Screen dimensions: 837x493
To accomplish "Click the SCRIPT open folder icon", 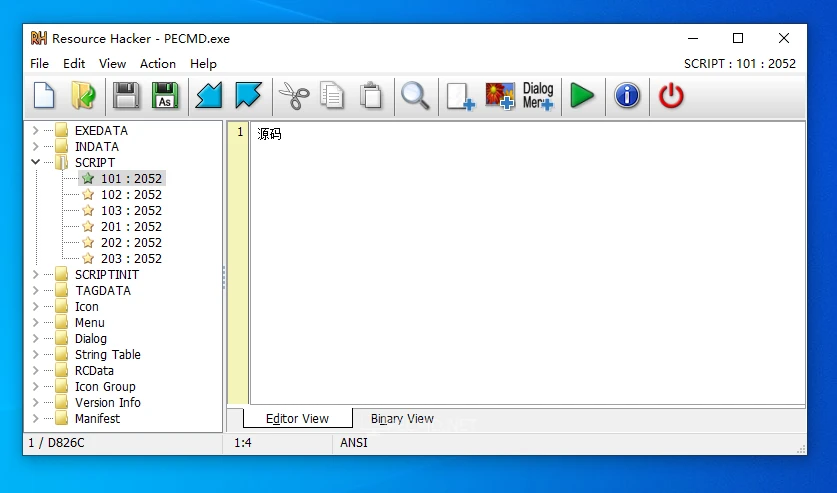I will 61,162.
